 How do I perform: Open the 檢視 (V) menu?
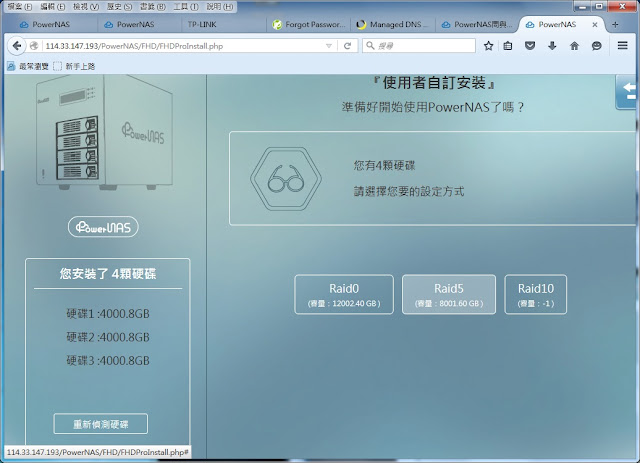click(x=86, y=7)
